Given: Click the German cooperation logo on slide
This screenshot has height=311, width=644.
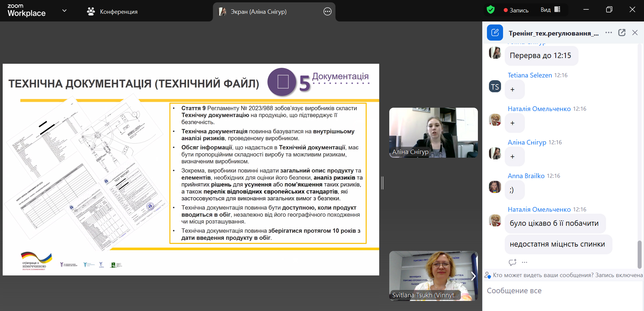Looking at the screenshot, I should (36, 261).
